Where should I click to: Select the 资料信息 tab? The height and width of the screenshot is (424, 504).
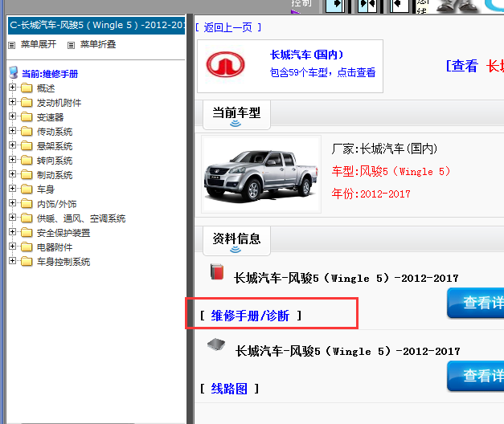236,241
